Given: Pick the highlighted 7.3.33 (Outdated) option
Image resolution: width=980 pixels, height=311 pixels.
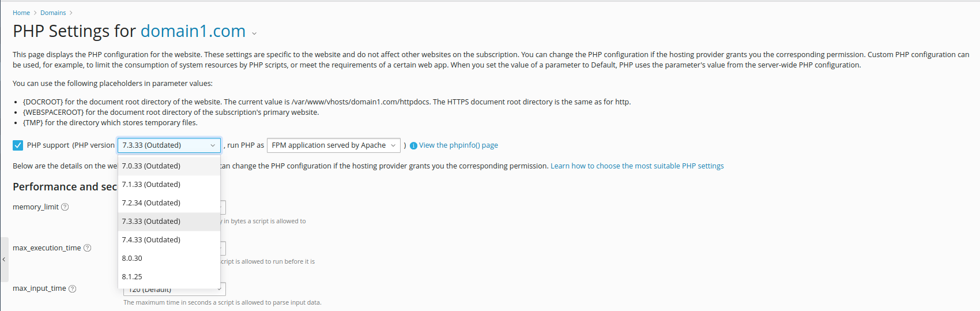Looking at the screenshot, I should (151, 222).
